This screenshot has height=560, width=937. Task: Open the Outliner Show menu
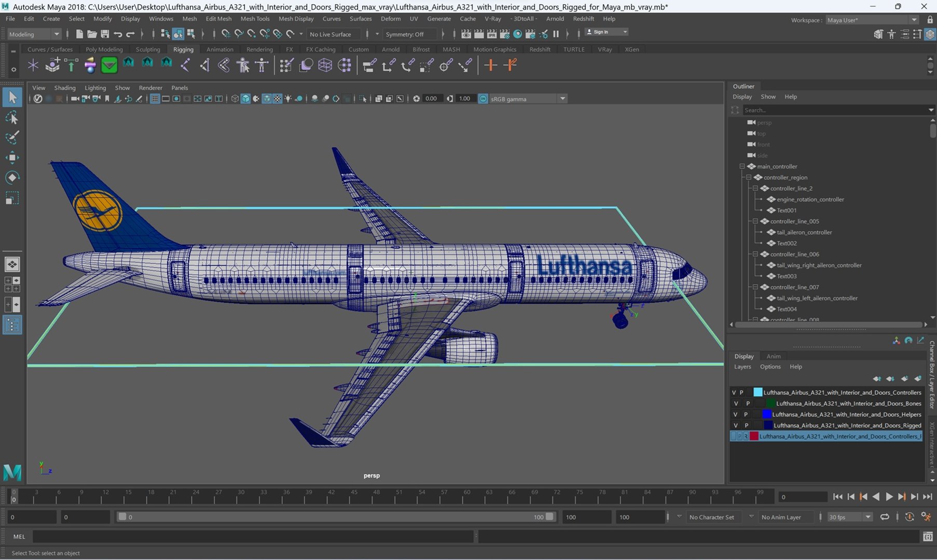pos(768,97)
